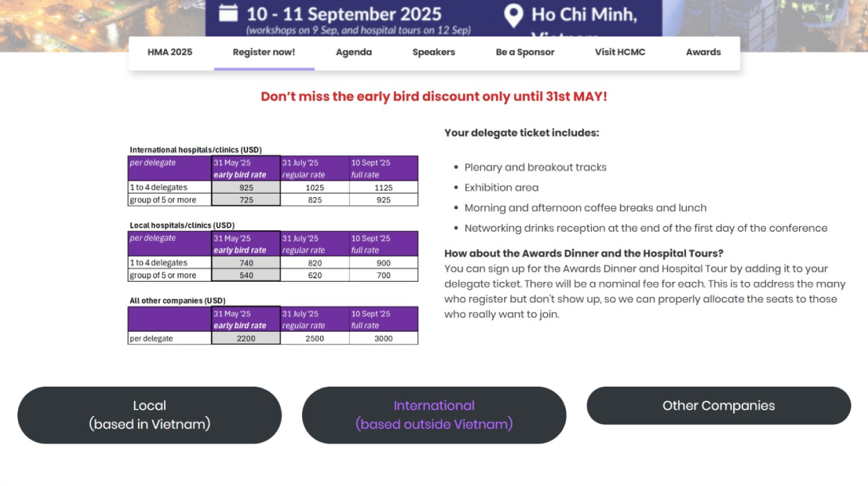
Task: Click the international pricing table image
Action: [274, 176]
